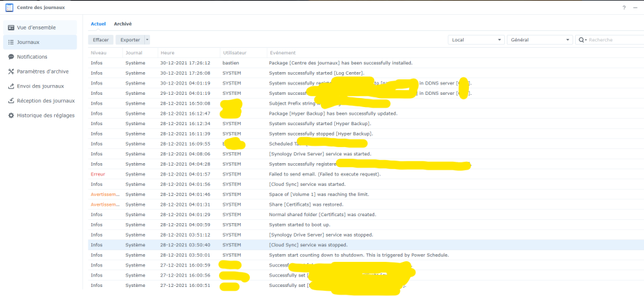Open Réception des journaux page
Viewport: 644px width, 296px height.
point(40,101)
